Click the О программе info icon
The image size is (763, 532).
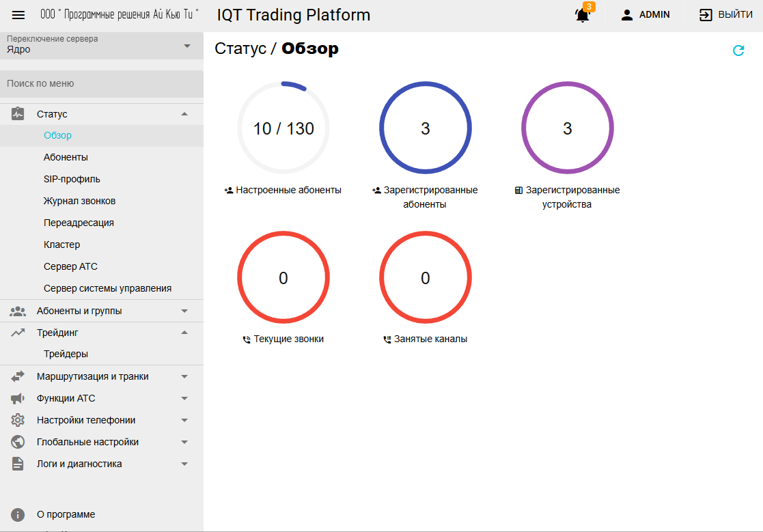[x=18, y=514]
